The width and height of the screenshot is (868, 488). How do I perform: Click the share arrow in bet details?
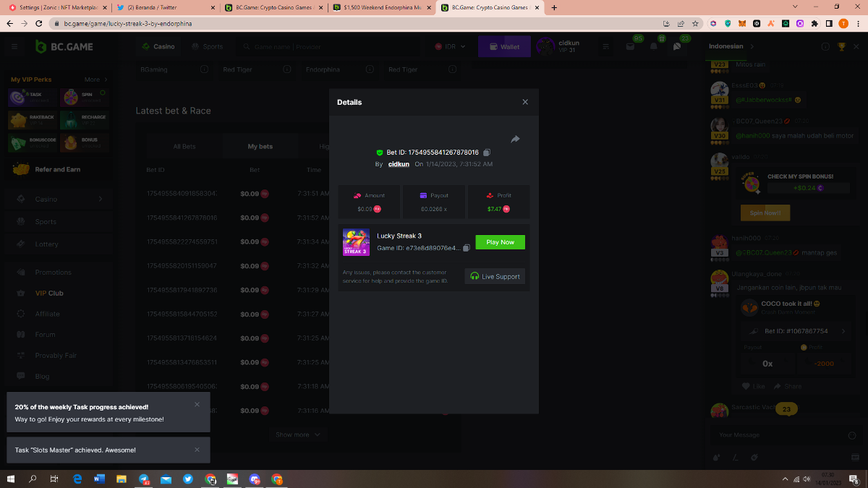[515, 139]
